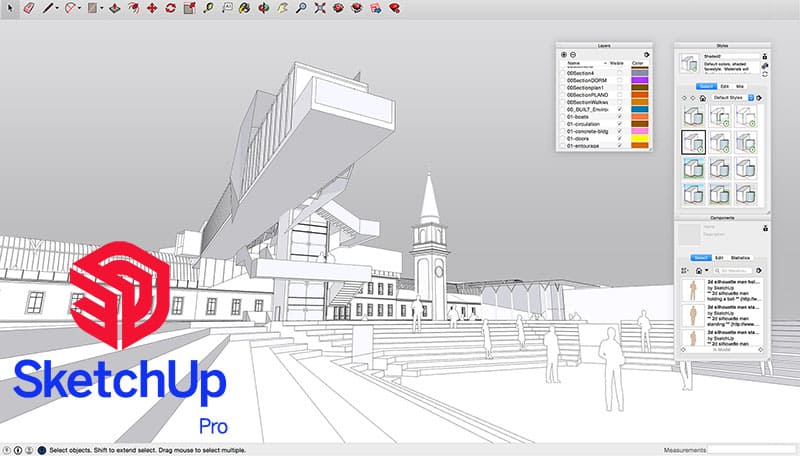The height and width of the screenshot is (456, 800).
Task: Show the 00SectionPLAND layer
Action: [619, 95]
